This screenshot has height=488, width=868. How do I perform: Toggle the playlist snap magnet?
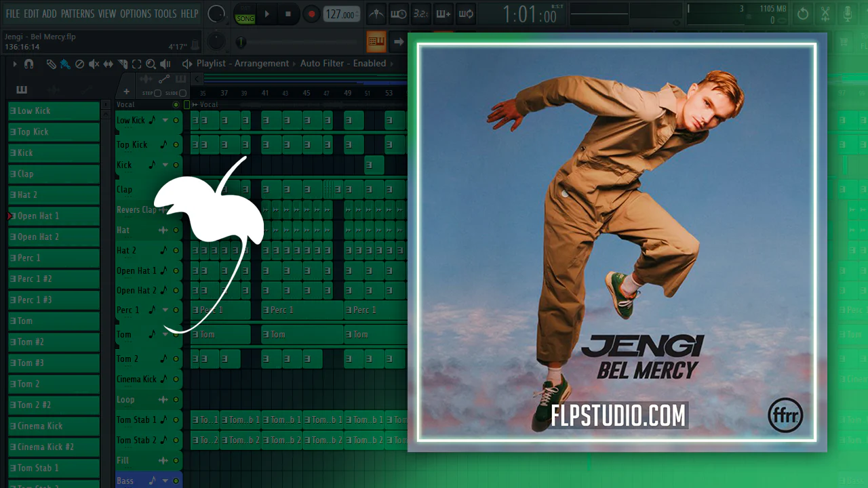pos(28,64)
